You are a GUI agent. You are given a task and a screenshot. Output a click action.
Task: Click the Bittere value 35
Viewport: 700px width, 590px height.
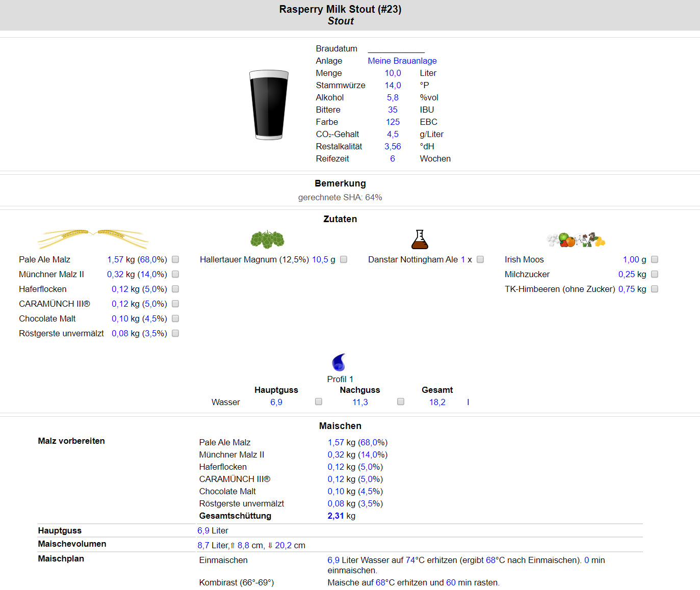pyautogui.click(x=393, y=110)
